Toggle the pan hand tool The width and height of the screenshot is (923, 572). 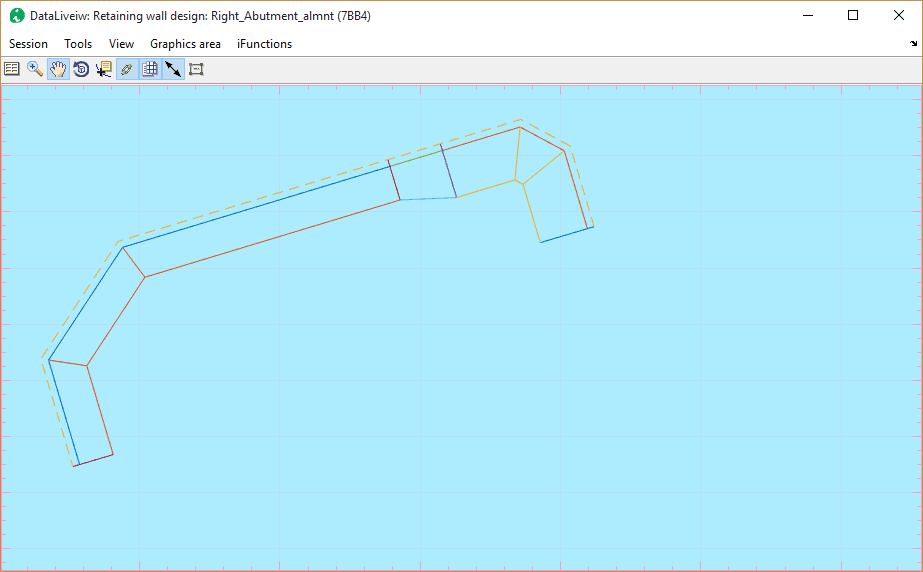pos(58,69)
